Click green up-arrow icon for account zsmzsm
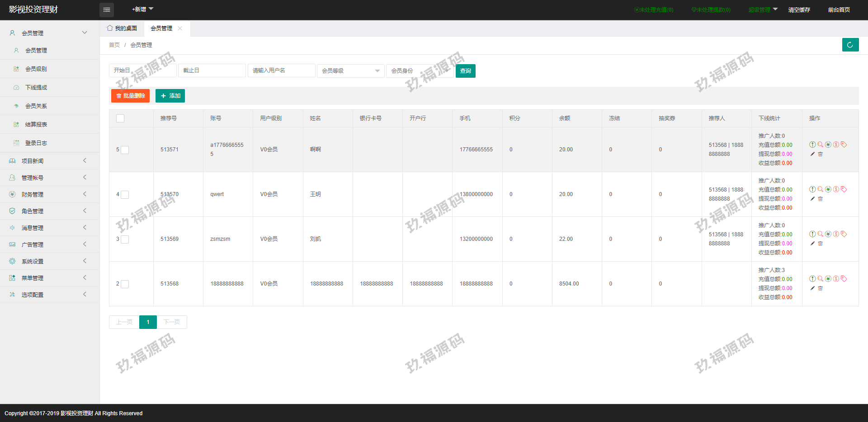The image size is (868, 422). [x=812, y=234]
